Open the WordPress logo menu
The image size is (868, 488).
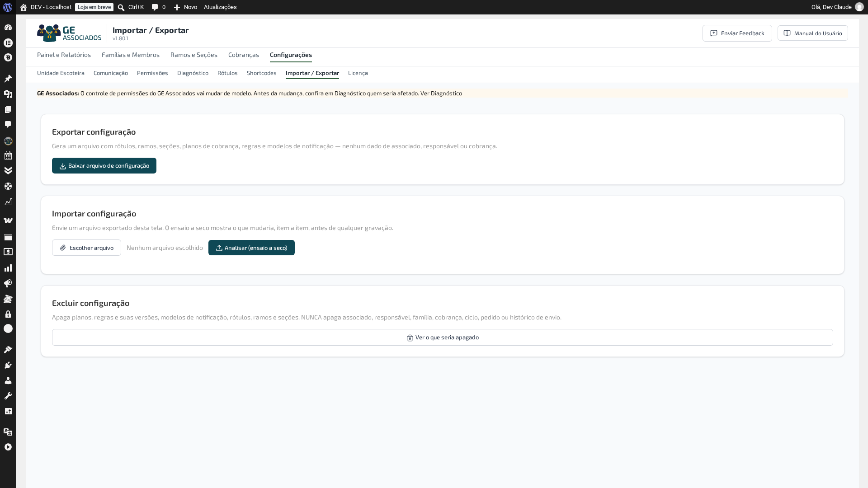[x=8, y=7]
